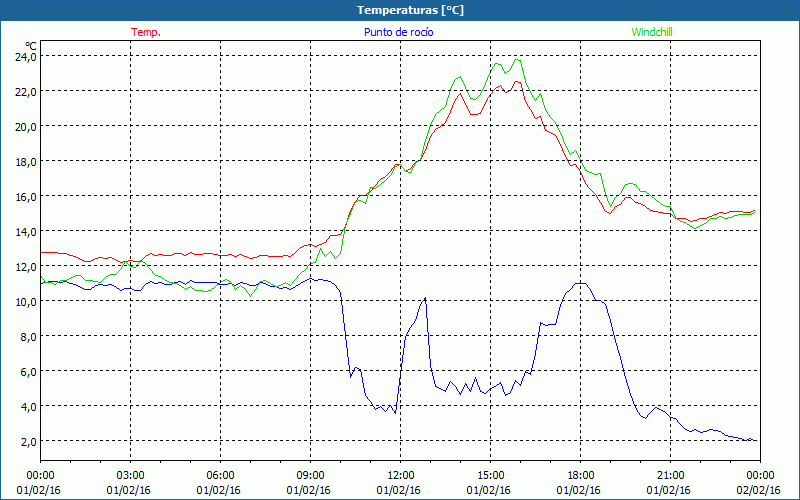Viewport: 800px width, 500px height.
Task: Click the 6,0 y-axis value
Action: (x=28, y=371)
